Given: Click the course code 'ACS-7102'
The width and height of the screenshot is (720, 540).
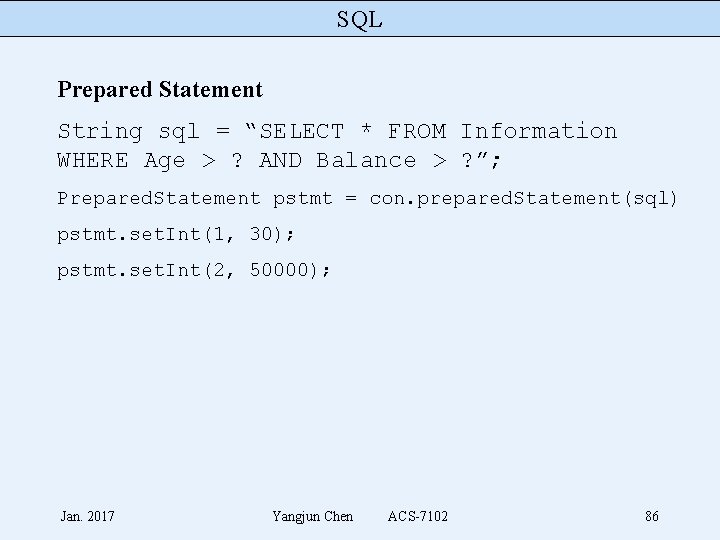Looking at the screenshot, I should [418, 516].
